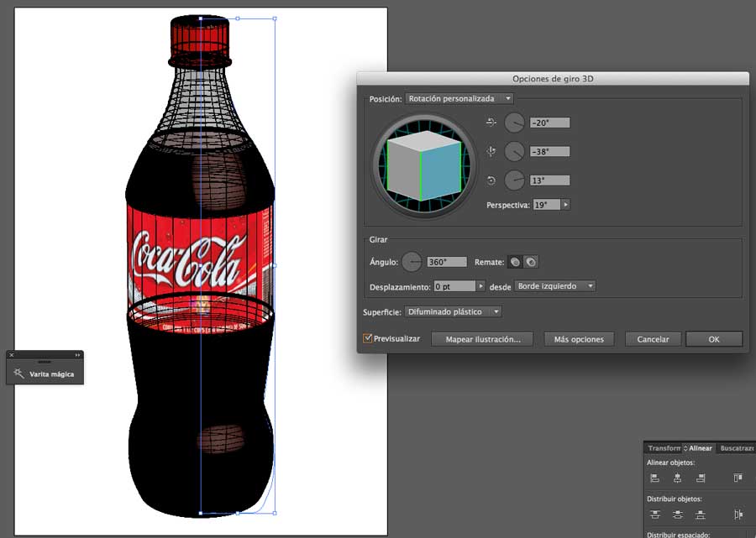756x538 pixels.
Task: Turn off the Remate cap option
Action: [x=531, y=262]
